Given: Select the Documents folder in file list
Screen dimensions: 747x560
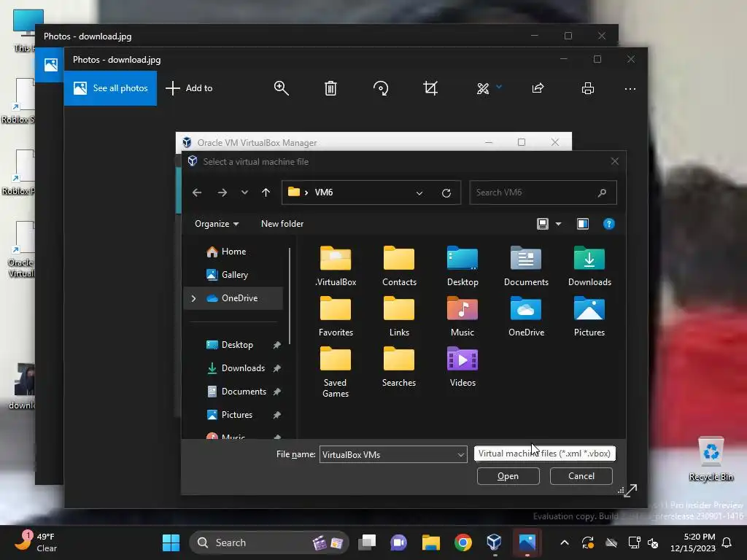Looking at the screenshot, I should 526,265.
